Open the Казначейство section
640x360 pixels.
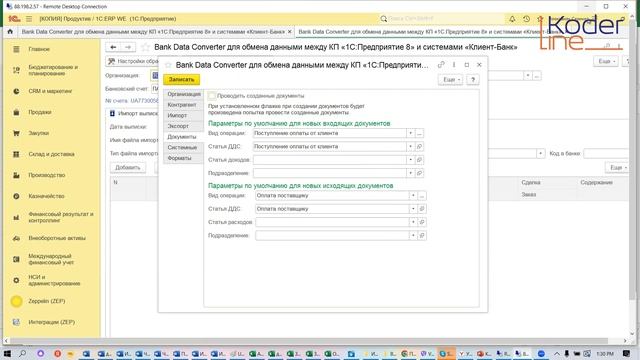click(46, 196)
